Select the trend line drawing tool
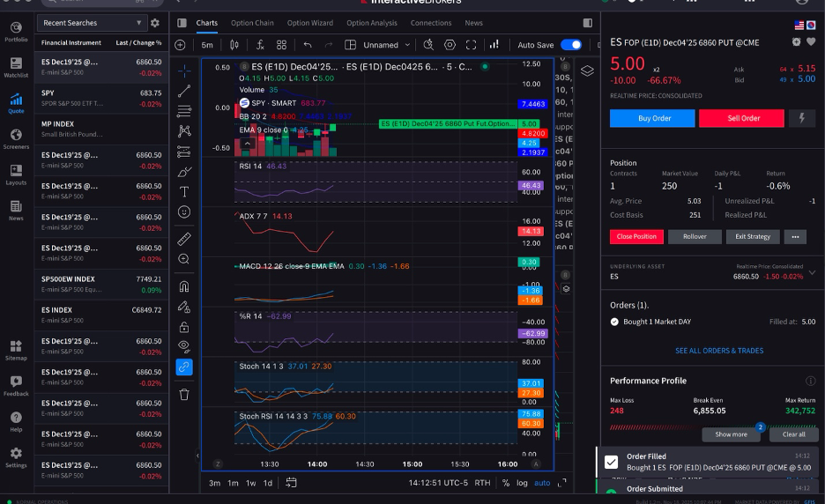Screen dimensions: 825x504 (184, 91)
